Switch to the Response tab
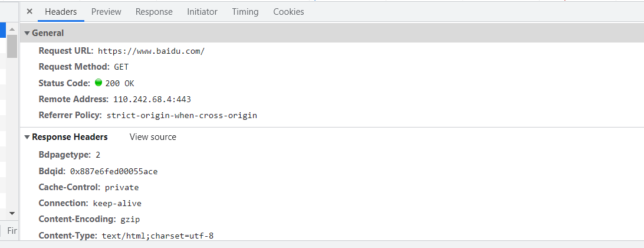The height and width of the screenshot is (248, 644). (x=154, y=12)
